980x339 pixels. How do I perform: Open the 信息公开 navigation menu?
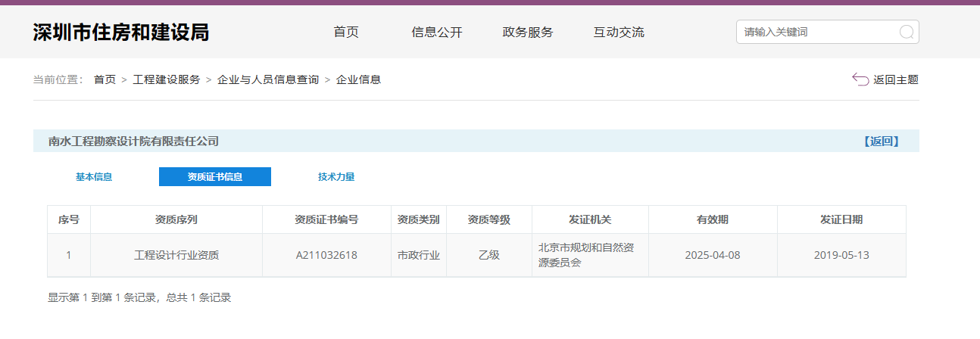(x=437, y=32)
